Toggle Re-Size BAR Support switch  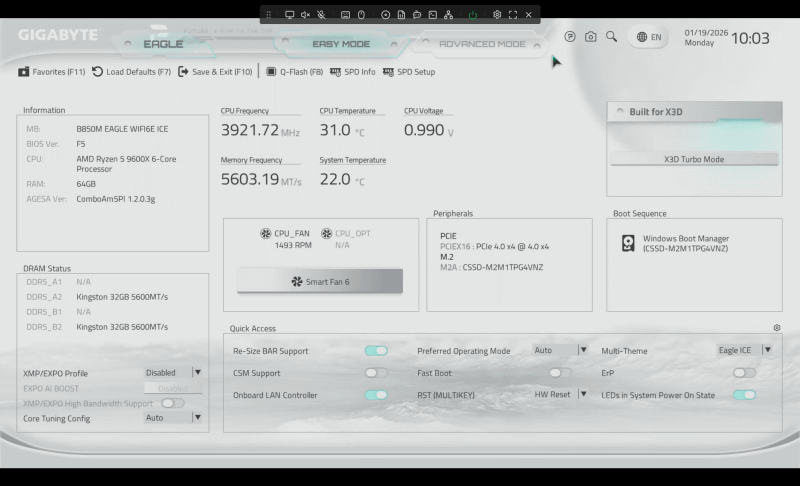[376, 351]
